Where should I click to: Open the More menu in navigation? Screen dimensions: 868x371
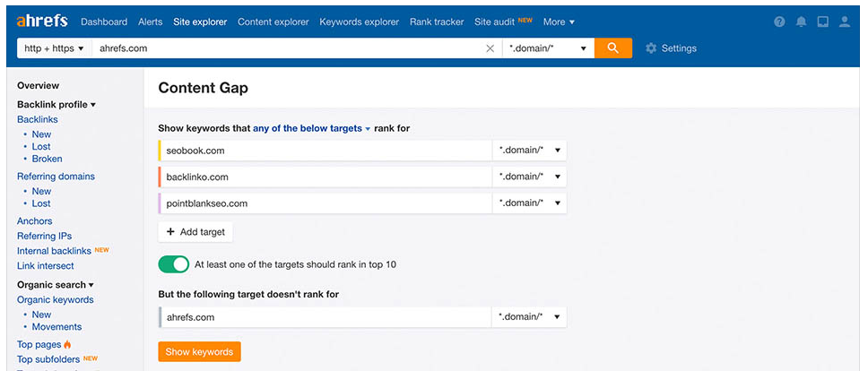point(559,22)
